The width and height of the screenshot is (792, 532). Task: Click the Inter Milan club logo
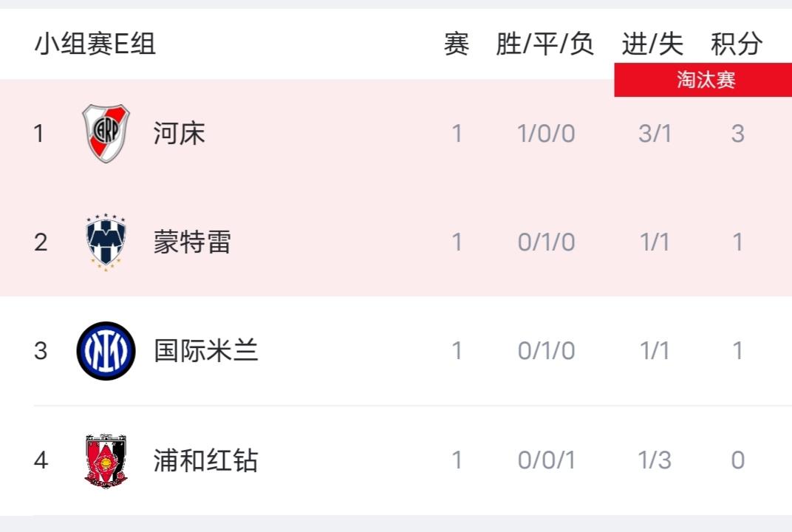click(x=106, y=351)
